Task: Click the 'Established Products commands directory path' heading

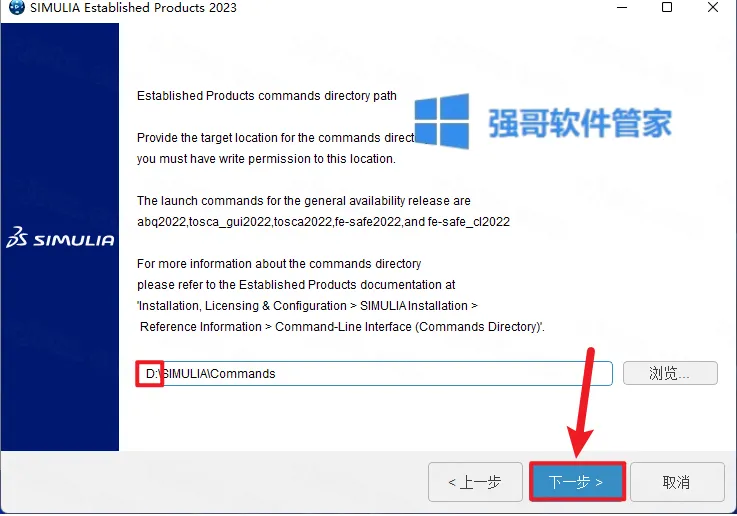Action: click(267, 96)
